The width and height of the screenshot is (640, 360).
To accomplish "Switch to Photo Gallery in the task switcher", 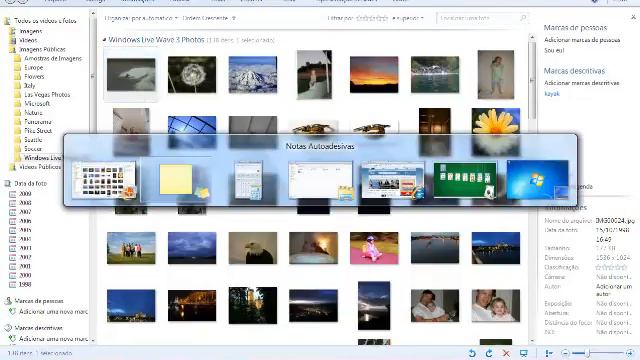I will tap(104, 180).
